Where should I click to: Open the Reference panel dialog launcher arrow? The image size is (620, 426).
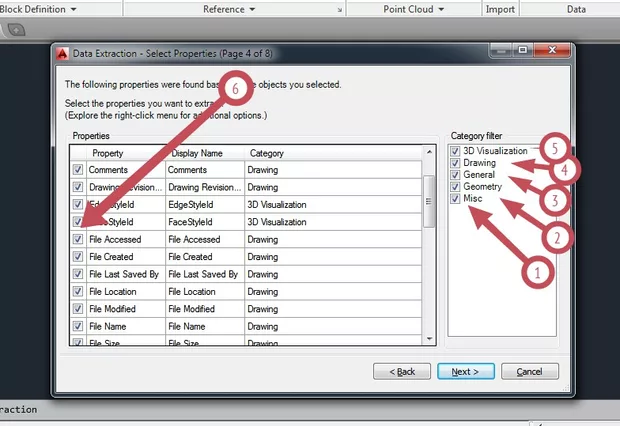pos(340,10)
